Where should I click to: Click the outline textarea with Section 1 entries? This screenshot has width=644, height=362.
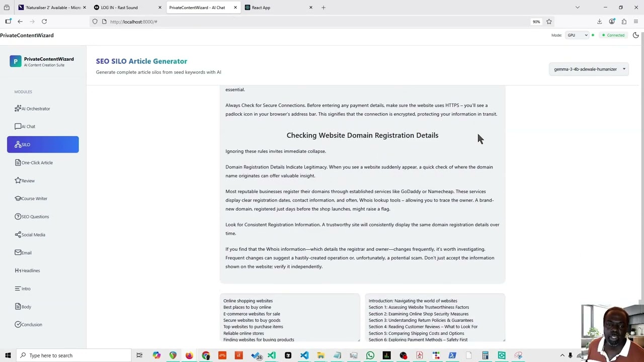[x=435, y=318]
